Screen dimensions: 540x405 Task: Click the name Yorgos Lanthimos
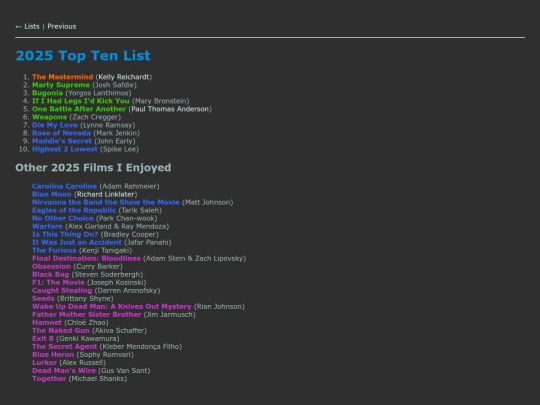click(x=98, y=93)
